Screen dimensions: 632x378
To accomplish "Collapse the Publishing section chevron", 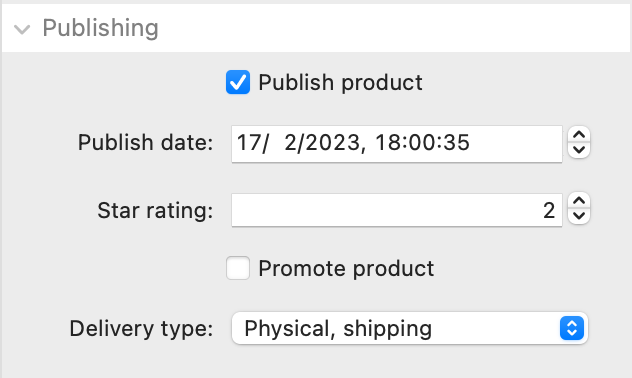I will [22, 29].
